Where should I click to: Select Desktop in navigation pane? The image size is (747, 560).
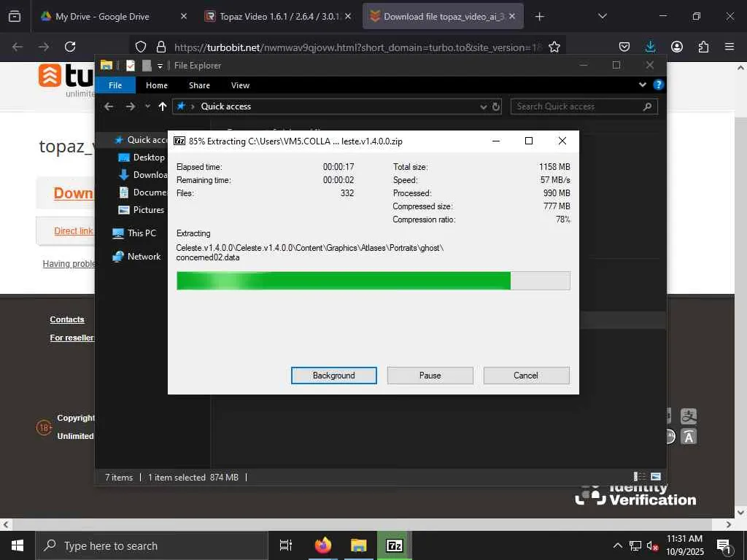142,157
